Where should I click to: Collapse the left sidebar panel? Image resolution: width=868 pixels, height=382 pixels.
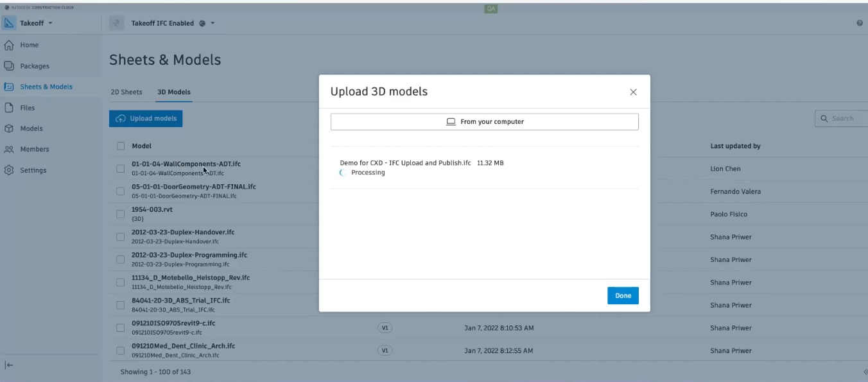(9, 365)
